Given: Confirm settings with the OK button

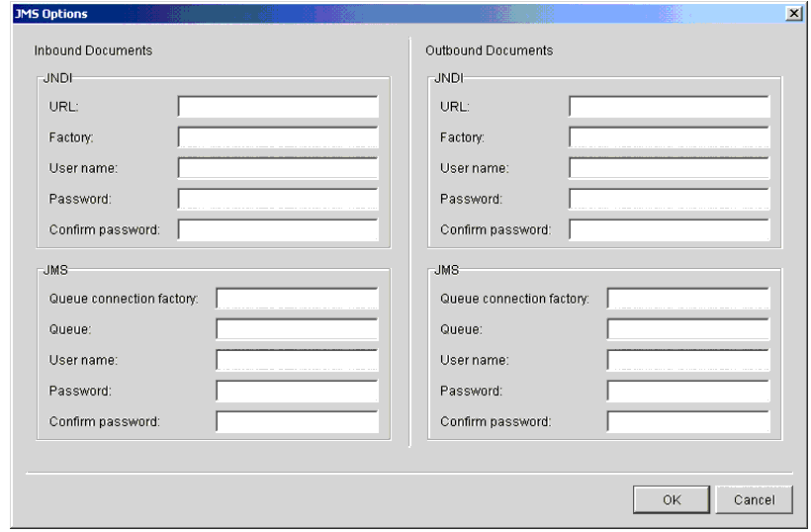Looking at the screenshot, I should tap(672, 500).
